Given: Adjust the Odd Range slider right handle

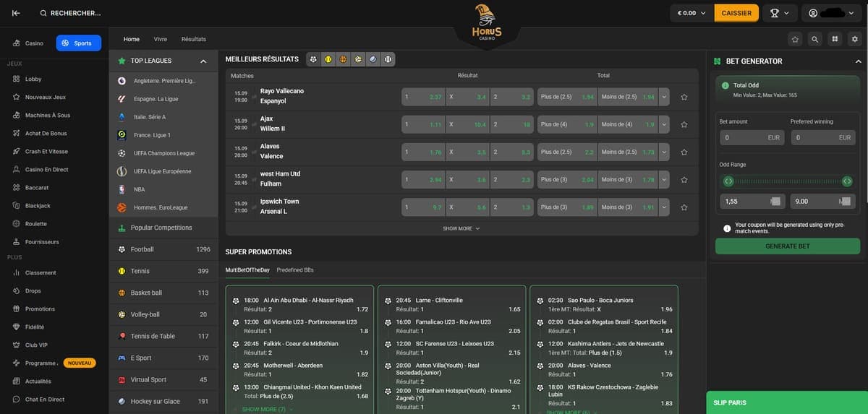Looking at the screenshot, I should click(847, 181).
